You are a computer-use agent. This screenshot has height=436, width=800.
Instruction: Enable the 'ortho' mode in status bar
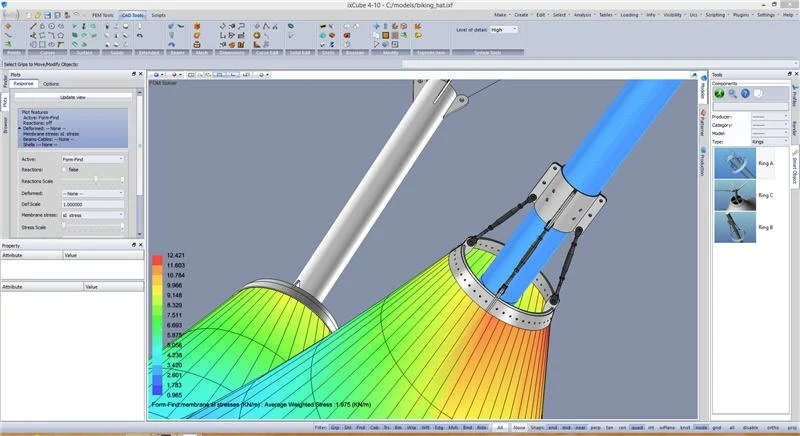click(x=772, y=427)
